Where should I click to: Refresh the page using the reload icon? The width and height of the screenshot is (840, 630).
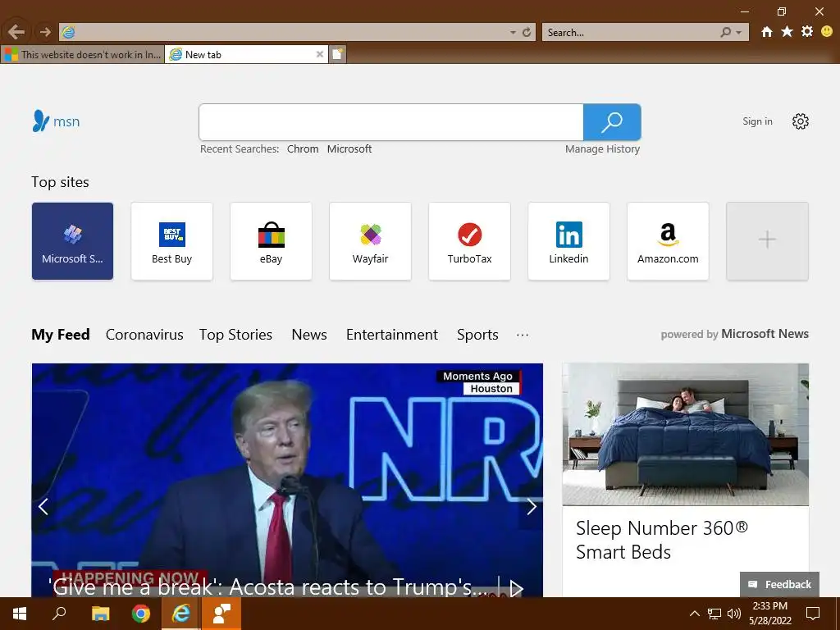527,33
